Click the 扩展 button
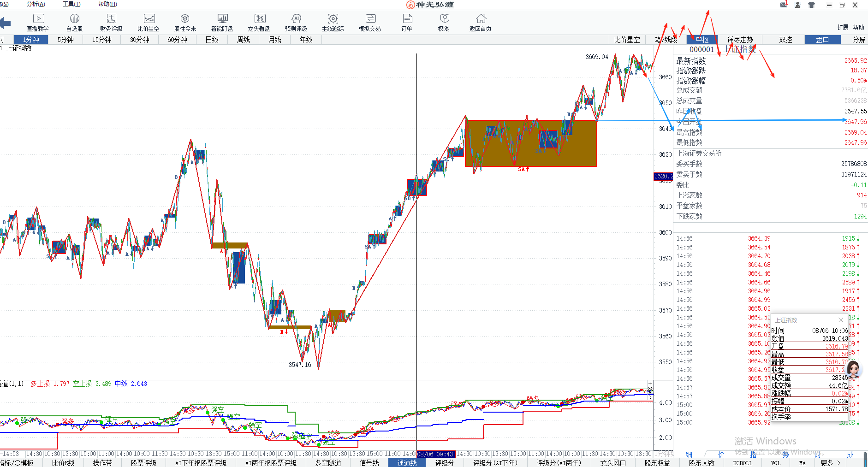The height and width of the screenshot is (467, 868). 843,27
